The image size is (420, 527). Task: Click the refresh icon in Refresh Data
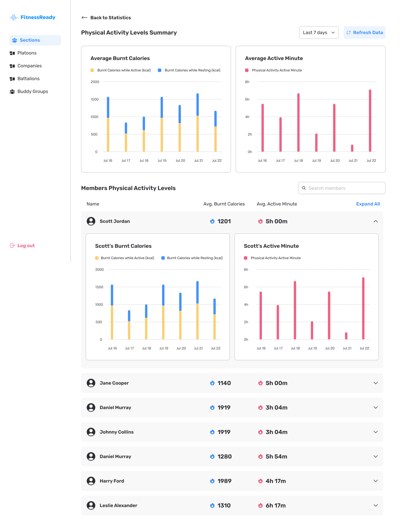(x=349, y=33)
